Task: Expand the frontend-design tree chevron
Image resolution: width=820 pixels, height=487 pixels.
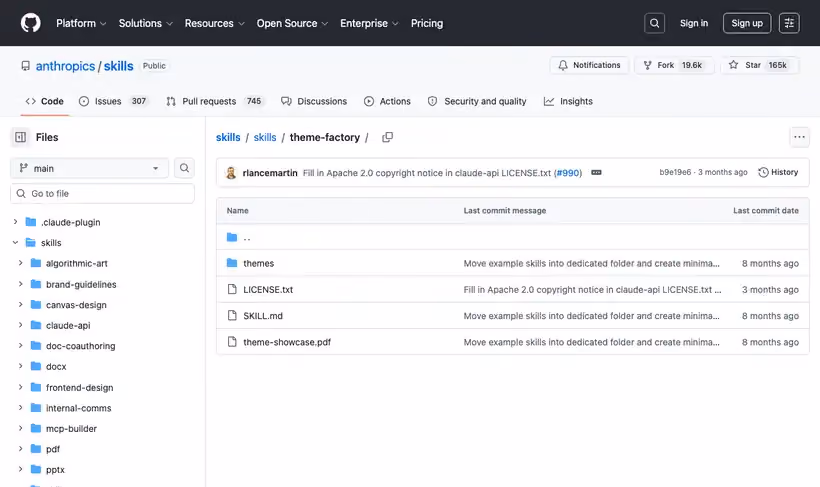Action: coord(20,387)
